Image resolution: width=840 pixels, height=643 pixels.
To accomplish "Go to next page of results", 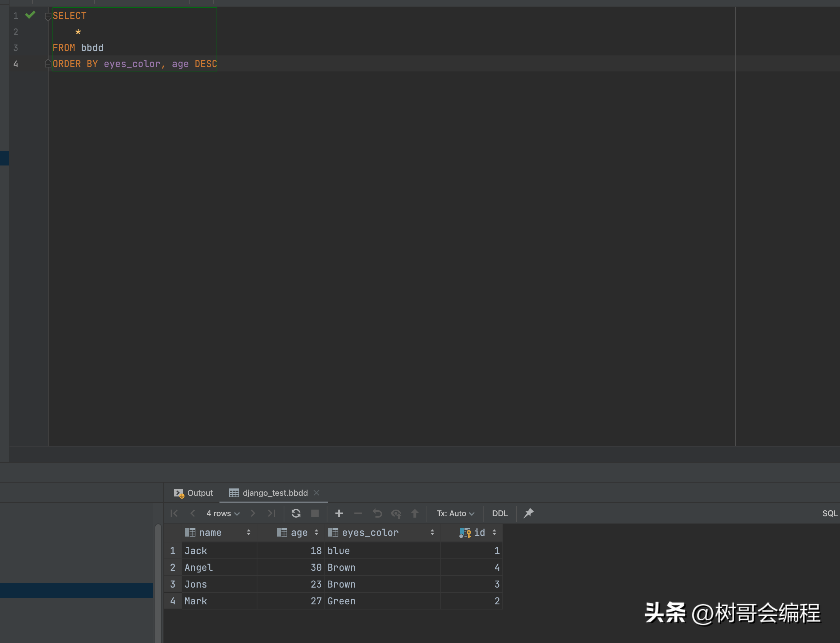I will click(x=253, y=513).
